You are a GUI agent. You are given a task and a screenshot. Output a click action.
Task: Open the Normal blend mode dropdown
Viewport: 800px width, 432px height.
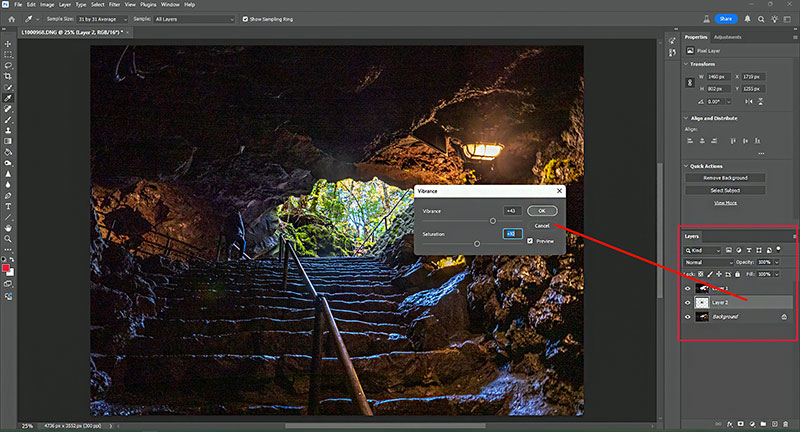coord(705,262)
